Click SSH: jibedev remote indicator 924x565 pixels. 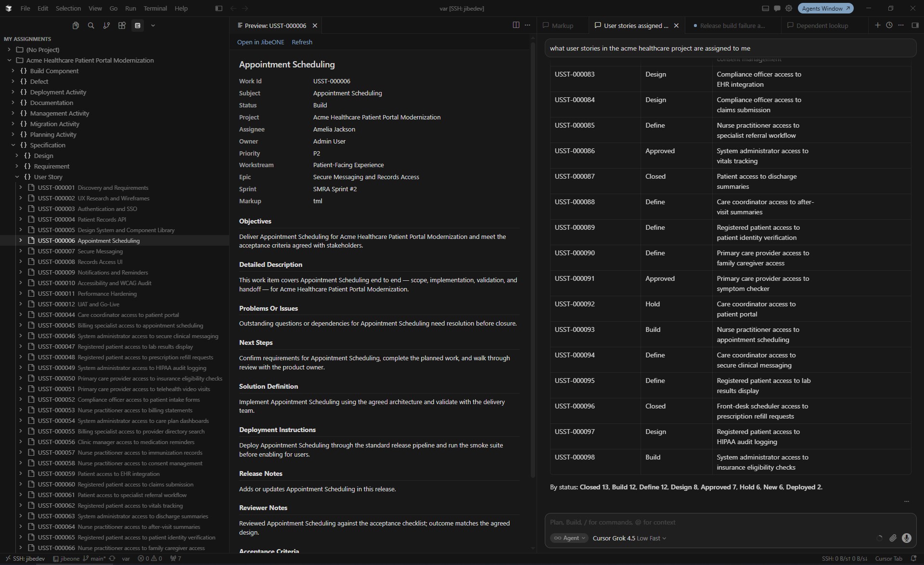pyautogui.click(x=25, y=559)
